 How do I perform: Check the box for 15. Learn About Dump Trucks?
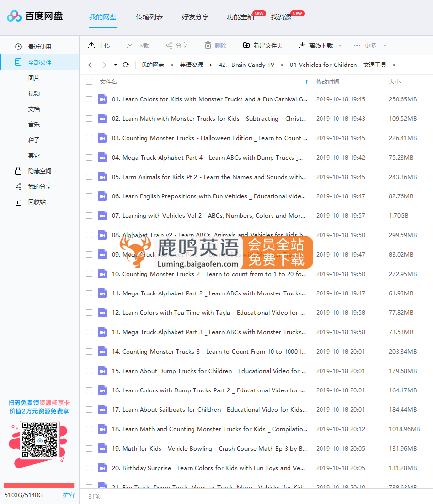click(89, 371)
